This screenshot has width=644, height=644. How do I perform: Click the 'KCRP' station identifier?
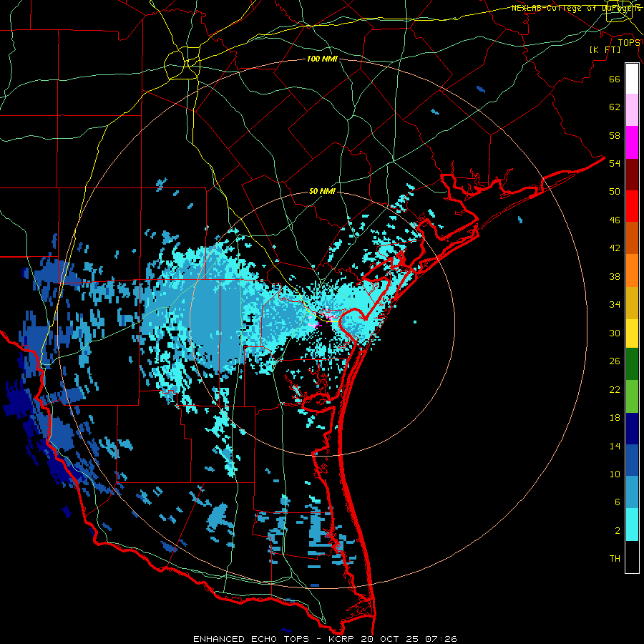(x=342, y=639)
